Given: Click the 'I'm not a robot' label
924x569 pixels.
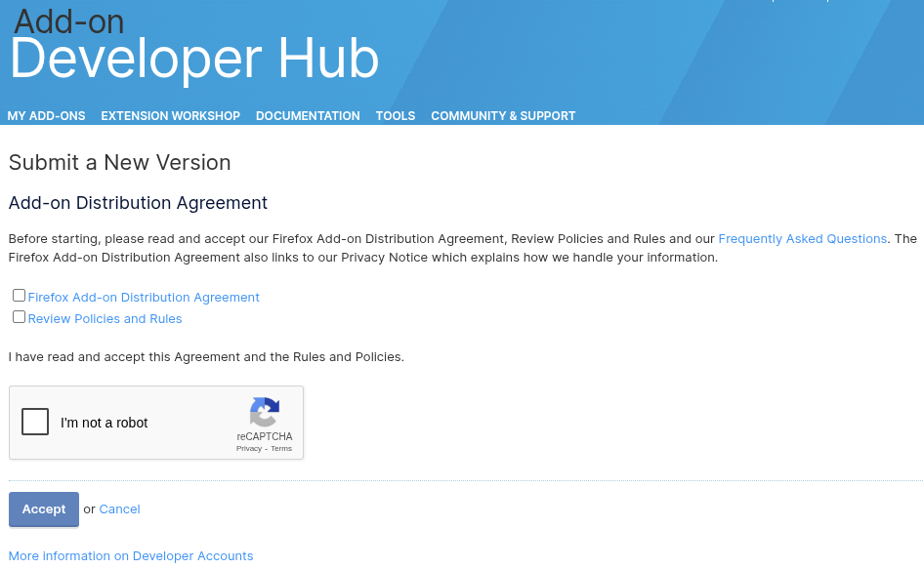Looking at the screenshot, I should (104, 423).
